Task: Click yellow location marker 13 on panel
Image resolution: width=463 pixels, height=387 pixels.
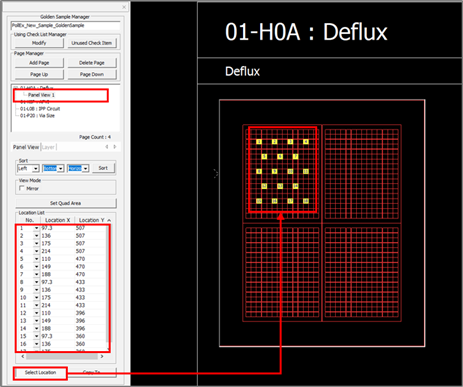Action: [x=280, y=186]
